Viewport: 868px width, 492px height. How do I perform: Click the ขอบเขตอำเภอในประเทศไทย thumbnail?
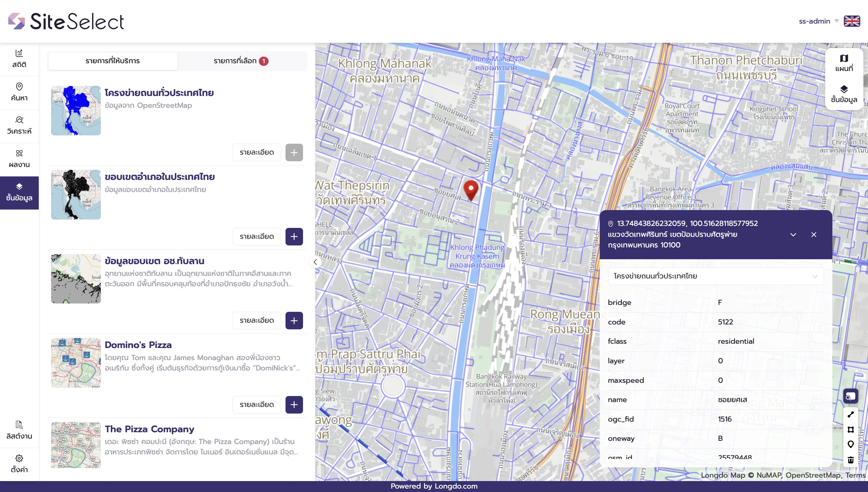pos(76,195)
